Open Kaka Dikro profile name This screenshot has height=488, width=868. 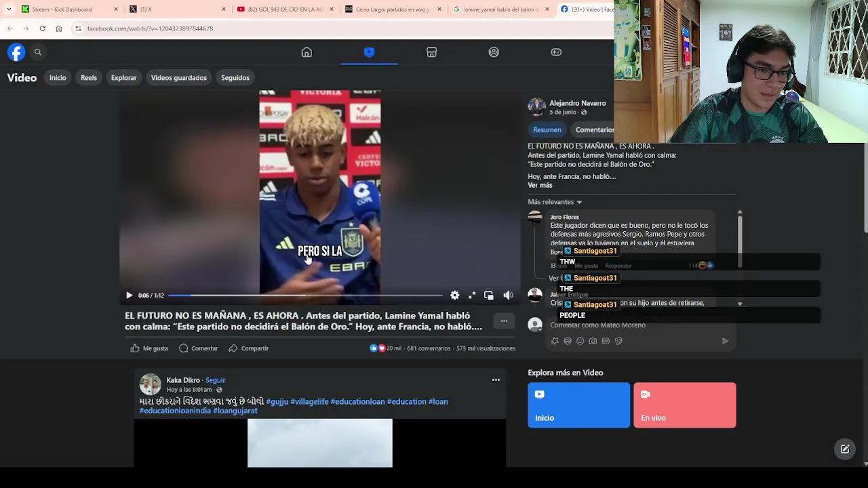coord(183,380)
